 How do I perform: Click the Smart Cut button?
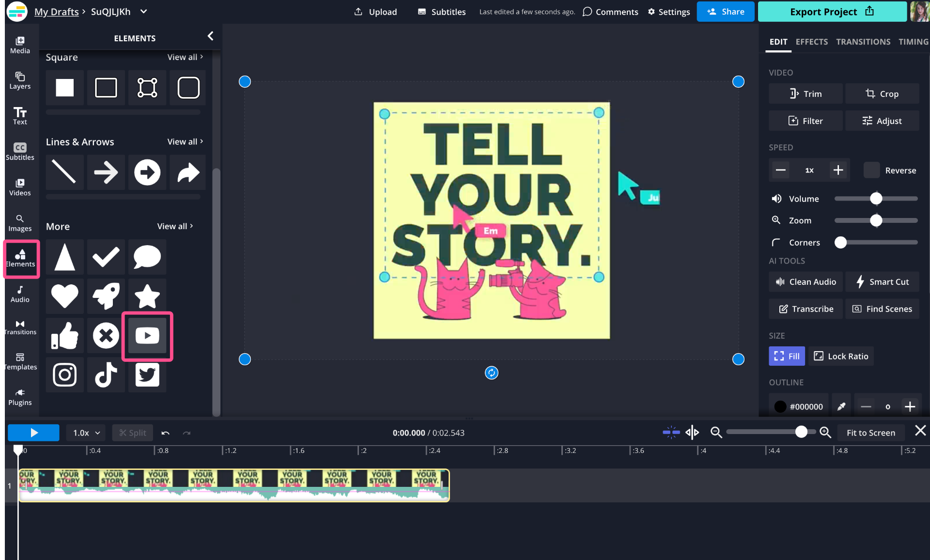pos(882,282)
